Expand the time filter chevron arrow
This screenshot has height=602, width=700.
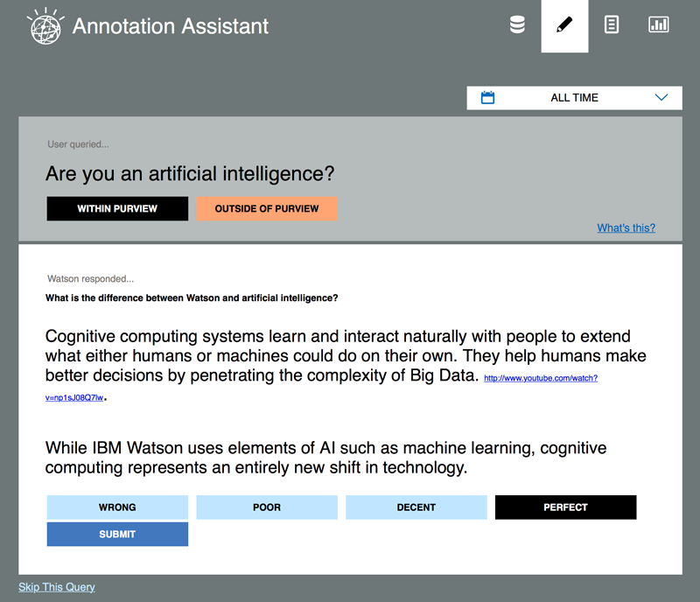[x=661, y=98]
